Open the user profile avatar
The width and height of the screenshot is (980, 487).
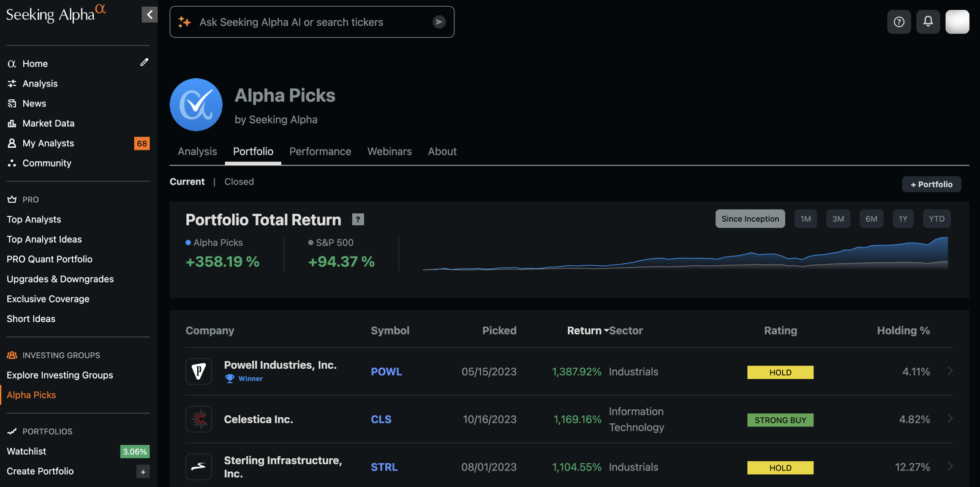pyautogui.click(x=957, y=22)
